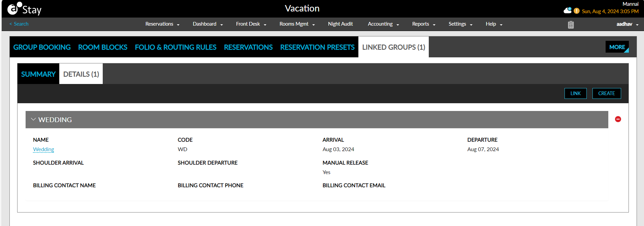This screenshot has width=644, height=226.
Task: Open the Rooms Mgmt menu
Action: pyautogui.click(x=297, y=24)
